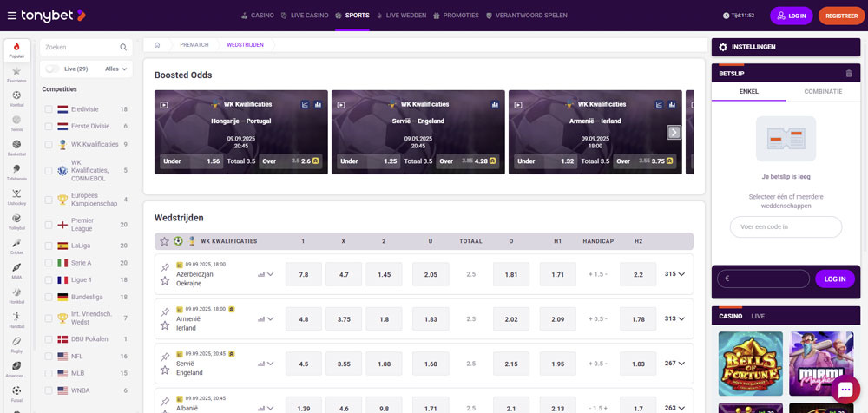Click the Registreer button
The image size is (868, 413).
coord(841,16)
